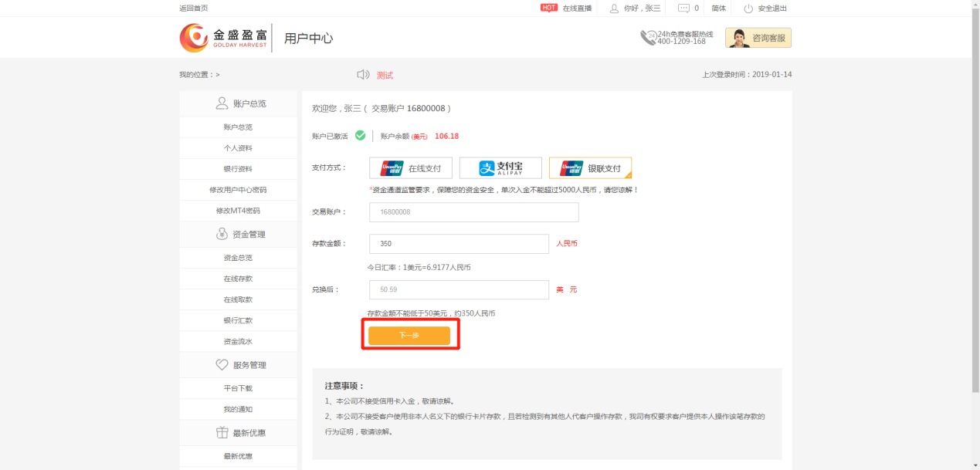Click the account balance 106.18
The height and width of the screenshot is (470, 980).
[446, 136]
